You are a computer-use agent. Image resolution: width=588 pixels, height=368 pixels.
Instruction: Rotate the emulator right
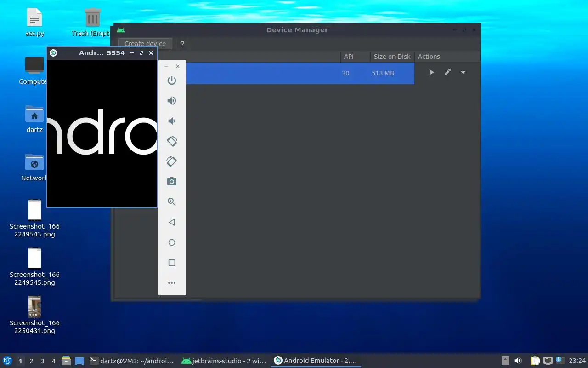[172, 161]
